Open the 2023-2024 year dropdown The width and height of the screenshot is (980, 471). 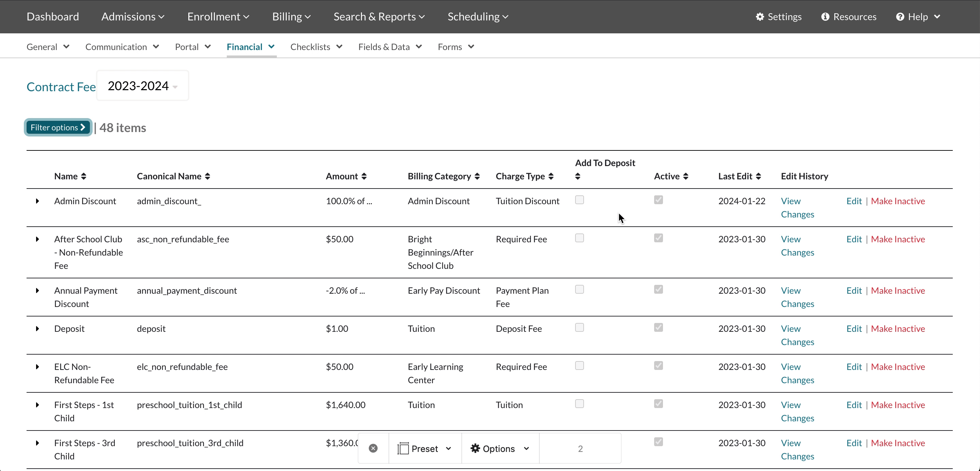[143, 86]
